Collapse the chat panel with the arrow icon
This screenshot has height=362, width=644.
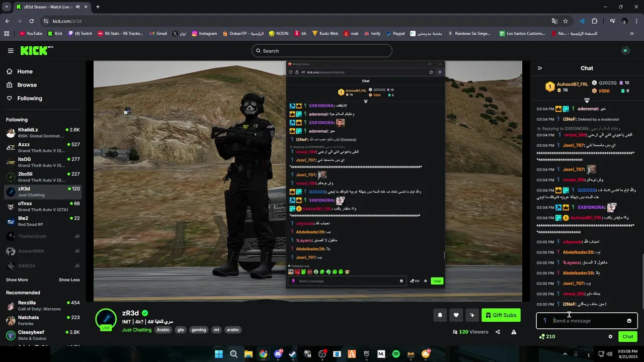[x=540, y=68]
